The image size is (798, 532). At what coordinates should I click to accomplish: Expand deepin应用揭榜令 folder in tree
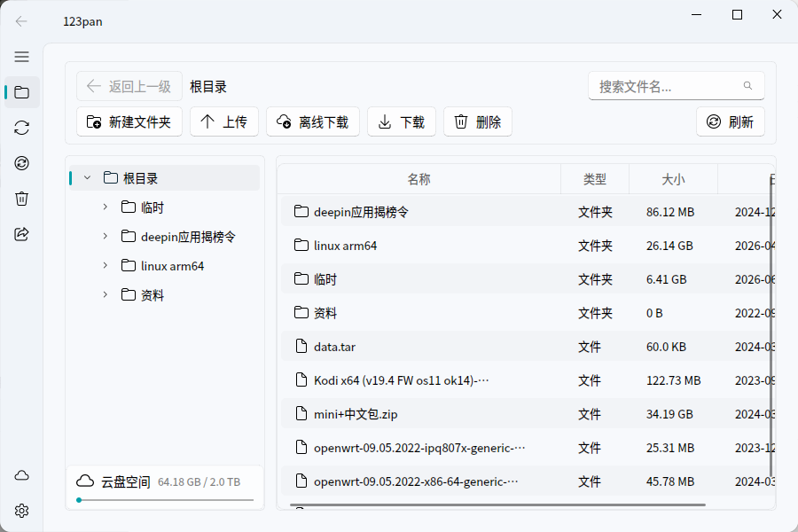pyautogui.click(x=105, y=236)
